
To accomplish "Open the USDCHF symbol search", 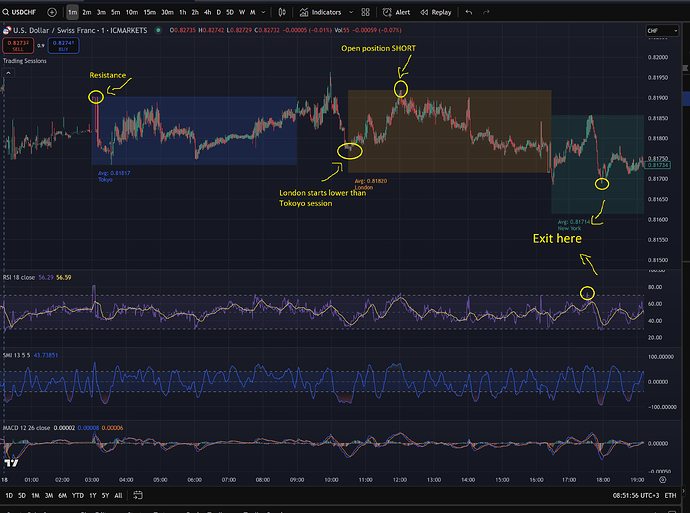I will pos(20,13).
